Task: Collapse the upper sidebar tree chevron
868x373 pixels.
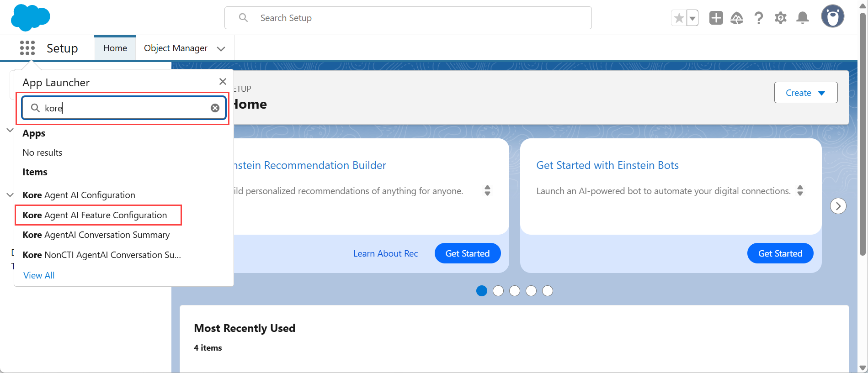Action: click(x=10, y=130)
